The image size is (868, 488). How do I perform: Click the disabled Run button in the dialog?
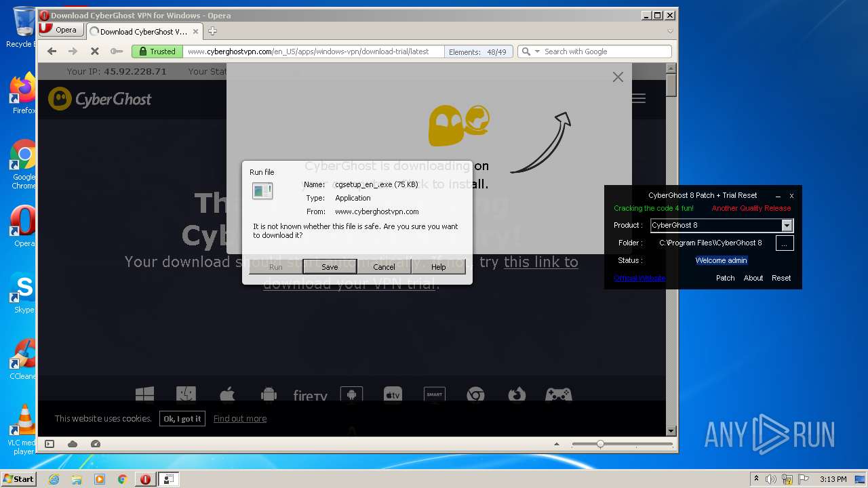275,266
